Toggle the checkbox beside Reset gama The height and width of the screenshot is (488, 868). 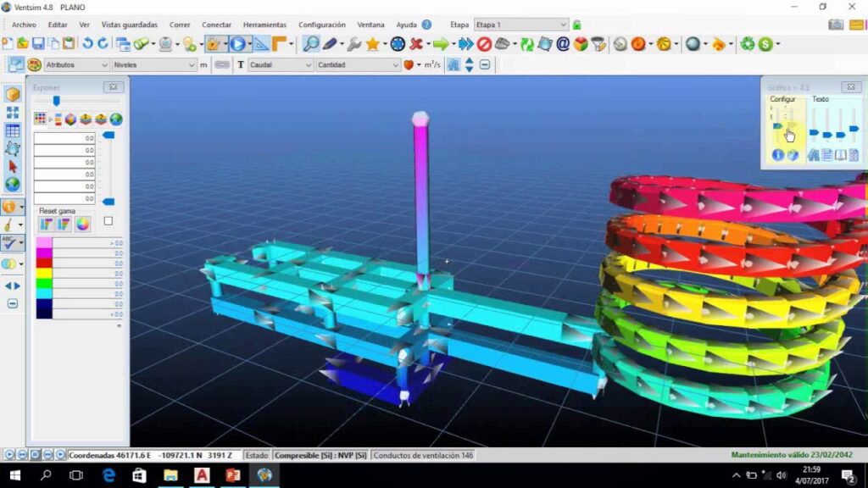pyautogui.click(x=108, y=221)
